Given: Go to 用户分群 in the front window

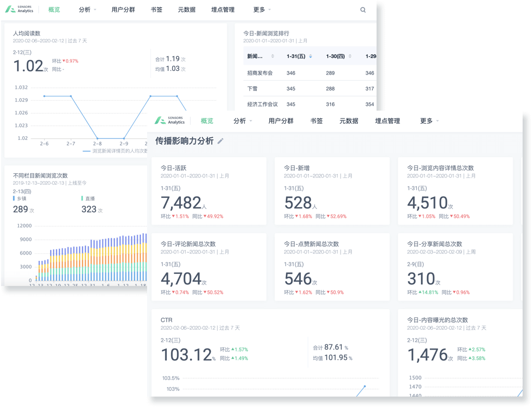Looking at the screenshot, I should (281, 121).
